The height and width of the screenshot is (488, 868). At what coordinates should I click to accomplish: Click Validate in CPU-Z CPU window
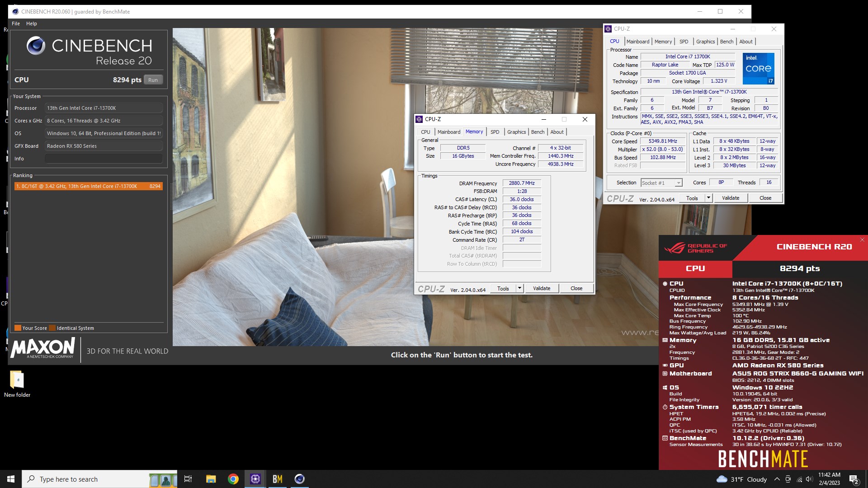(731, 198)
